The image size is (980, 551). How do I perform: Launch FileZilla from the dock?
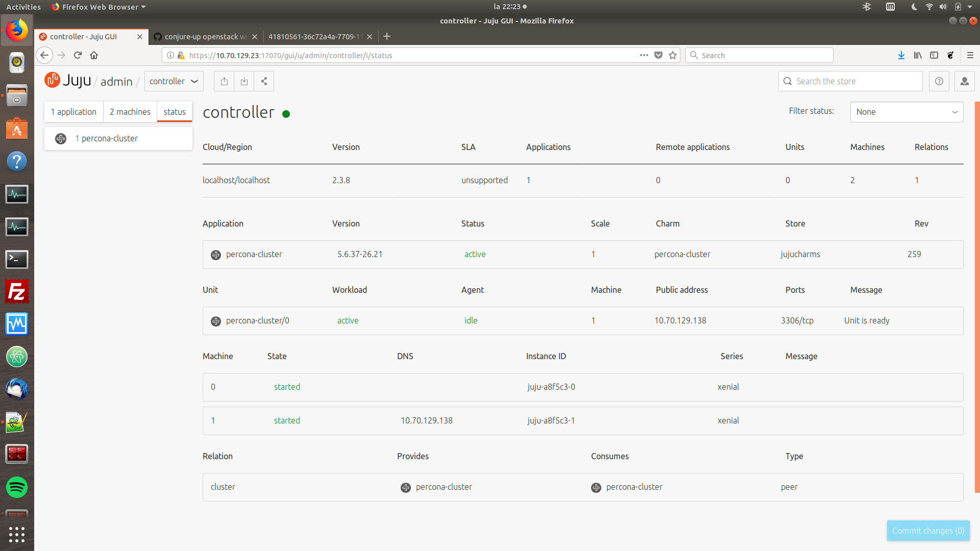(x=17, y=291)
